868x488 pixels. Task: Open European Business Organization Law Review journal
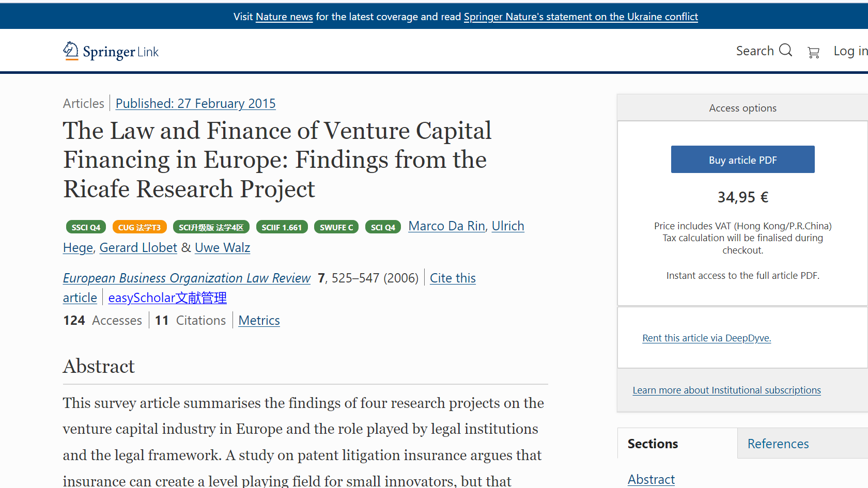(187, 278)
